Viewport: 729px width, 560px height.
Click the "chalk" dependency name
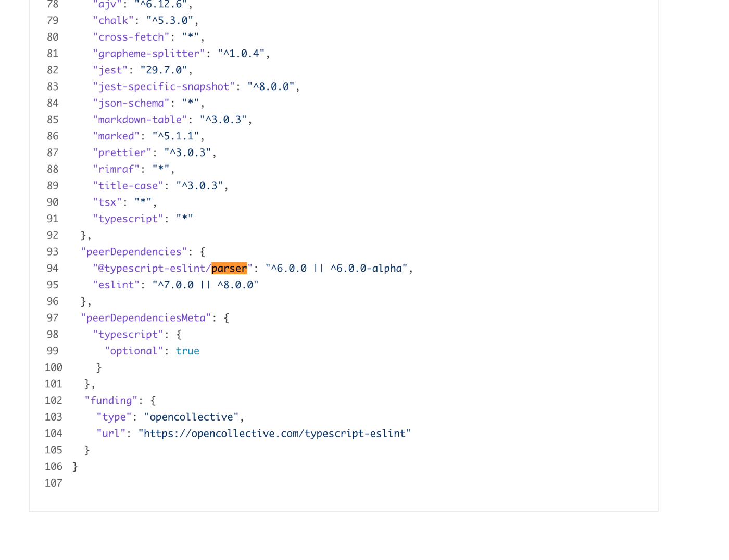click(x=113, y=20)
